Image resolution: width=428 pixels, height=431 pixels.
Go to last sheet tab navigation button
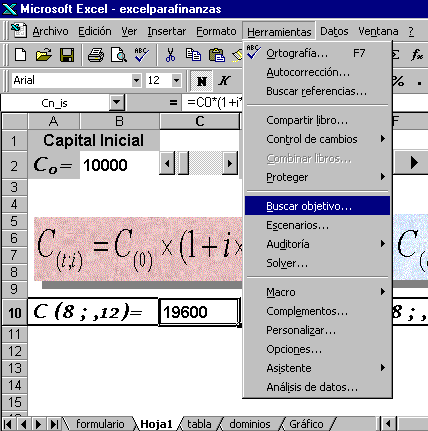pos(54,424)
